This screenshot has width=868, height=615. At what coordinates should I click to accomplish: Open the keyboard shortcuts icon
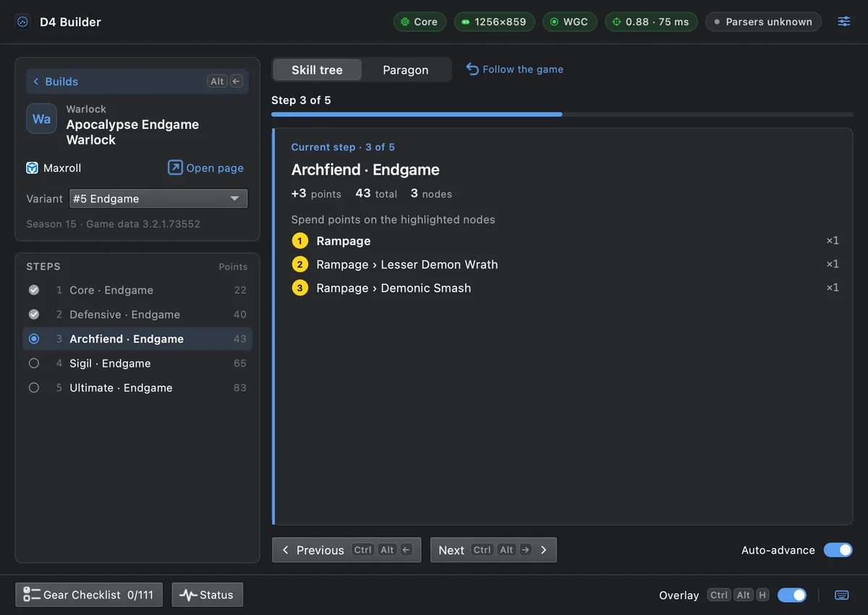pos(842,595)
